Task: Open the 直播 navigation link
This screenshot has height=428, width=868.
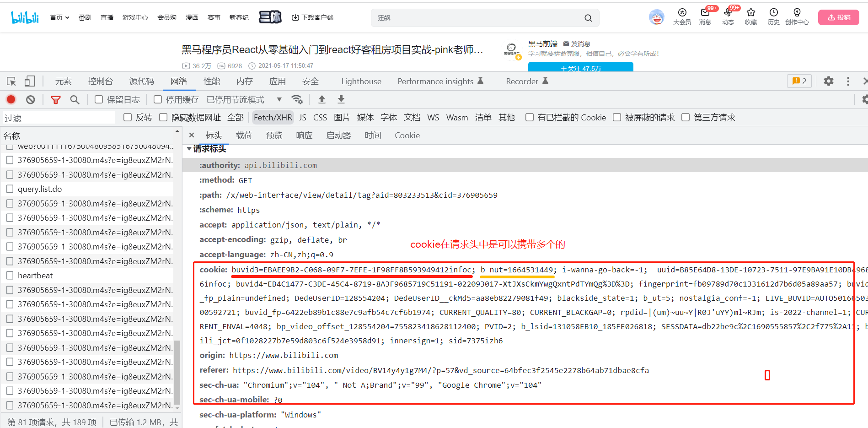Action: (107, 17)
